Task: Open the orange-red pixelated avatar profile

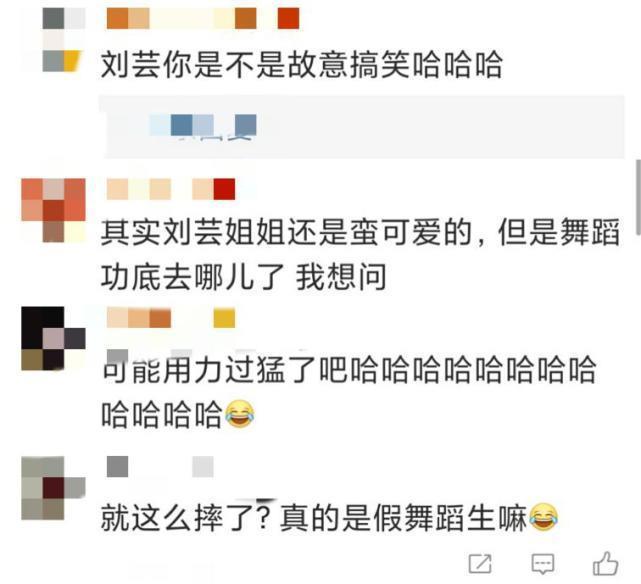Action: click(x=53, y=210)
